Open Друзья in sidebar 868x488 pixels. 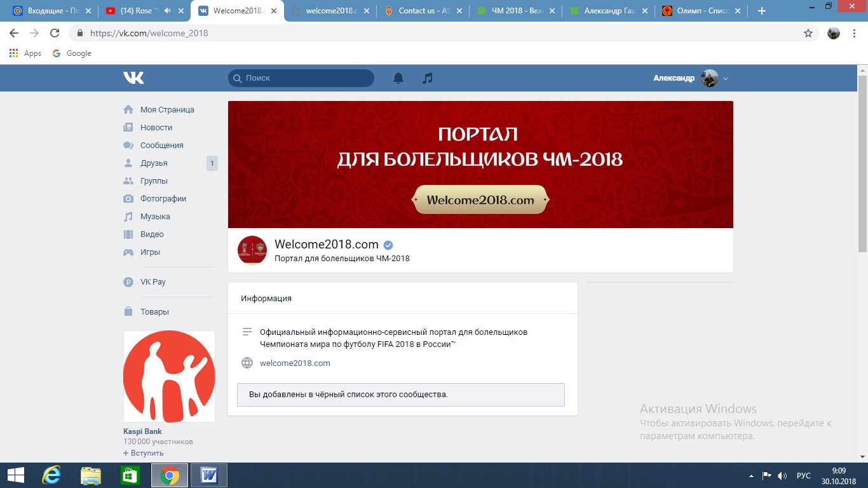pyautogui.click(x=154, y=163)
